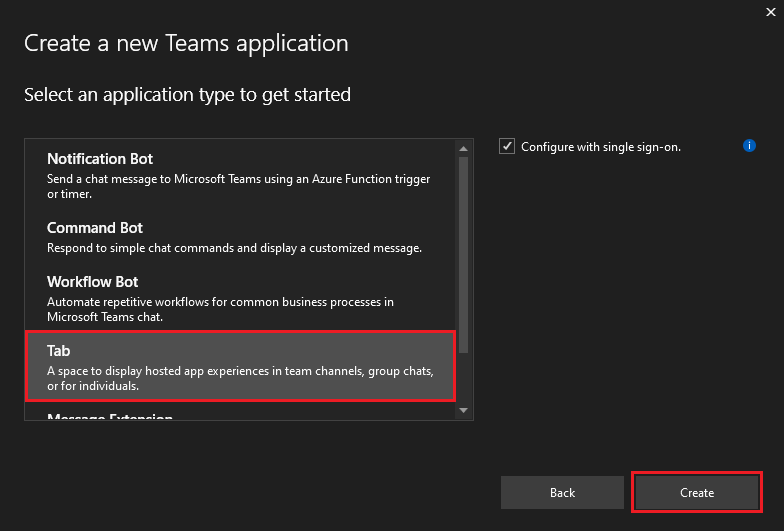The height and width of the screenshot is (531, 784).
Task: Uncheck Configure with single sign-on checkbox
Action: click(506, 146)
